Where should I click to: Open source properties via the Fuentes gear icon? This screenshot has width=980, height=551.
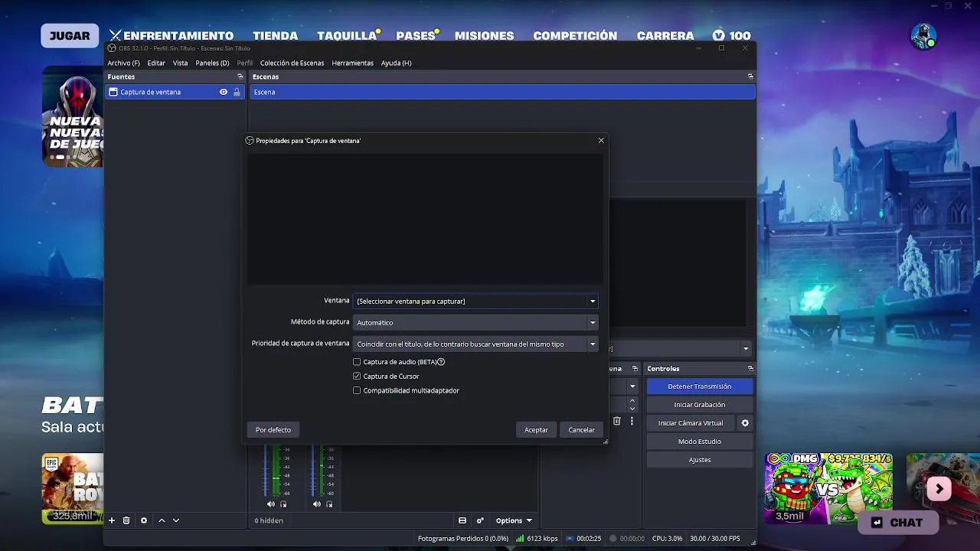[144, 520]
